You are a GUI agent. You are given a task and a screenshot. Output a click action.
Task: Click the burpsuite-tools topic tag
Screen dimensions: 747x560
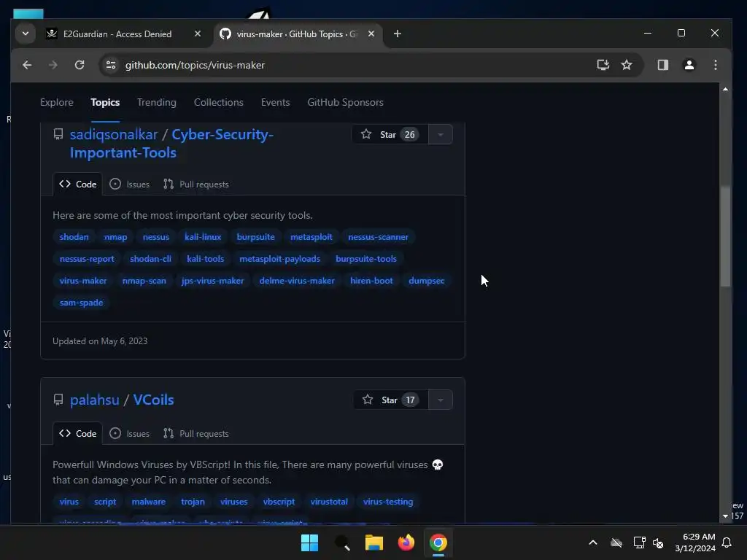click(366, 259)
